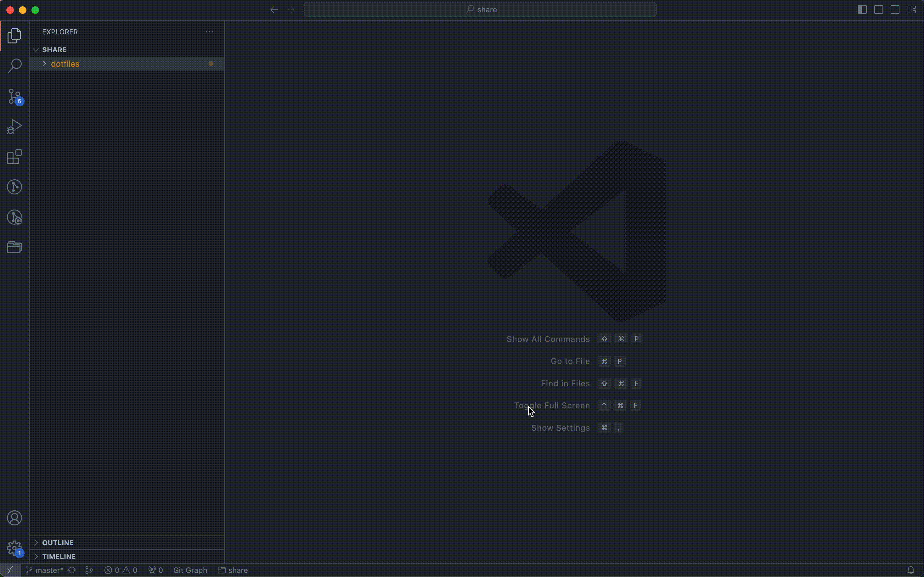Click the Synchronize Changes icon
Screen dimensions: 924x577
point(72,570)
